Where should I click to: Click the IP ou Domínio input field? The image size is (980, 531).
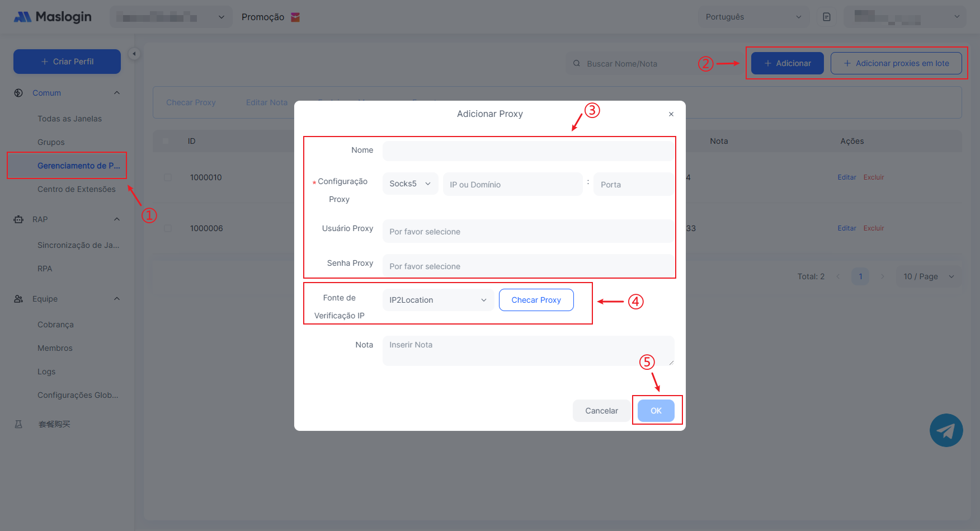tap(512, 185)
